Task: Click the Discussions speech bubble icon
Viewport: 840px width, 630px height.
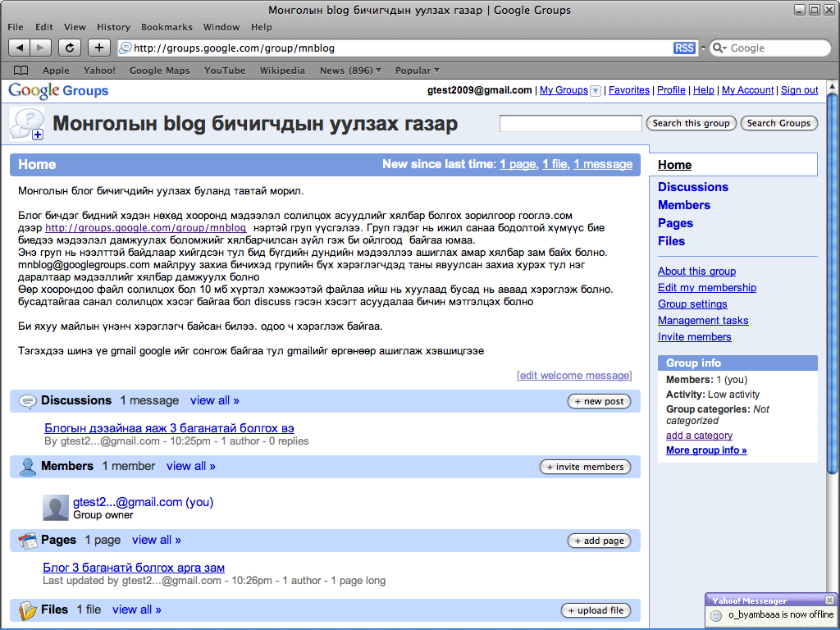Action: point(27,400)
